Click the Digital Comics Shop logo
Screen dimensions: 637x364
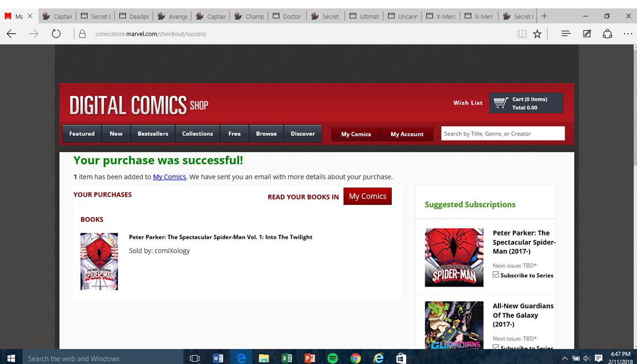[139, 105]
